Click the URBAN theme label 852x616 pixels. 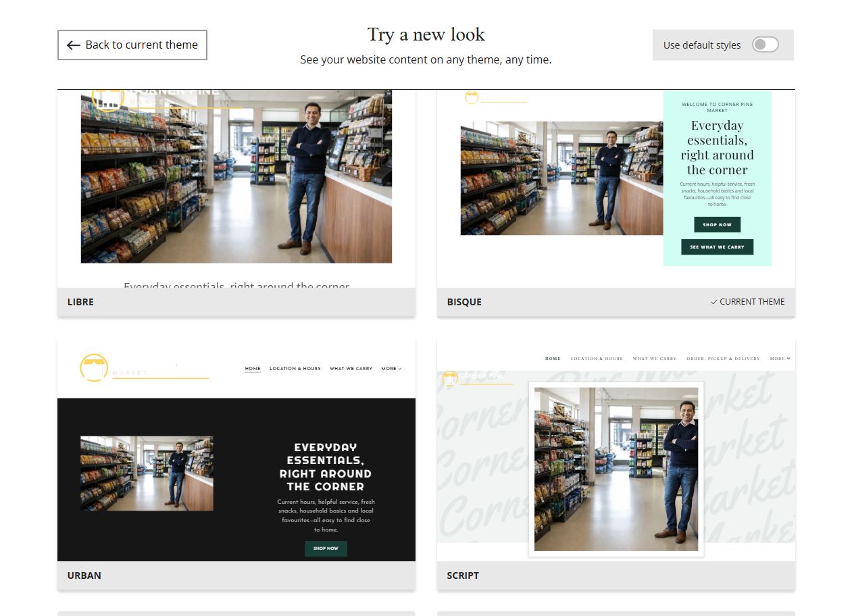click(84, 575)
